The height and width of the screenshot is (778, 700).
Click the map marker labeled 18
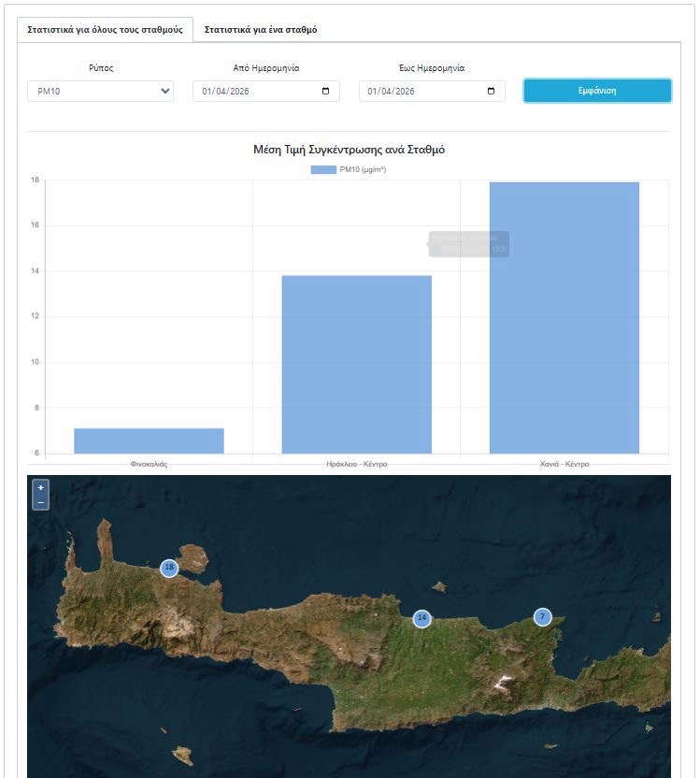pos(168,568)
